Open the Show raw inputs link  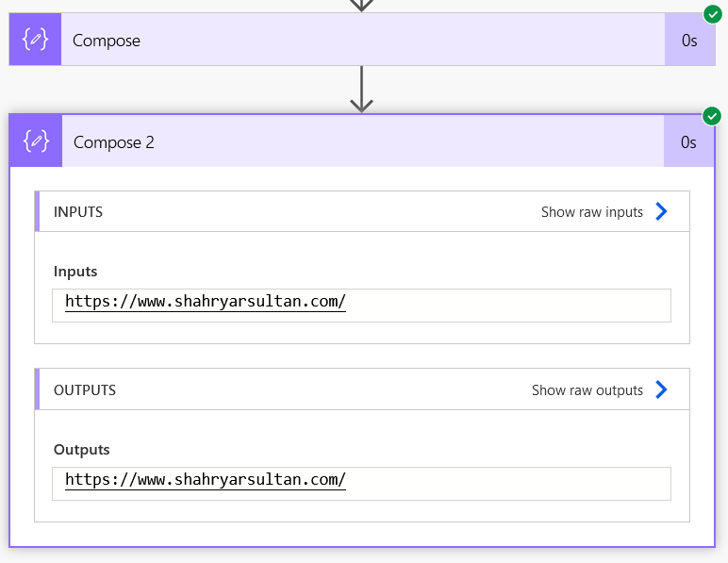591,212
